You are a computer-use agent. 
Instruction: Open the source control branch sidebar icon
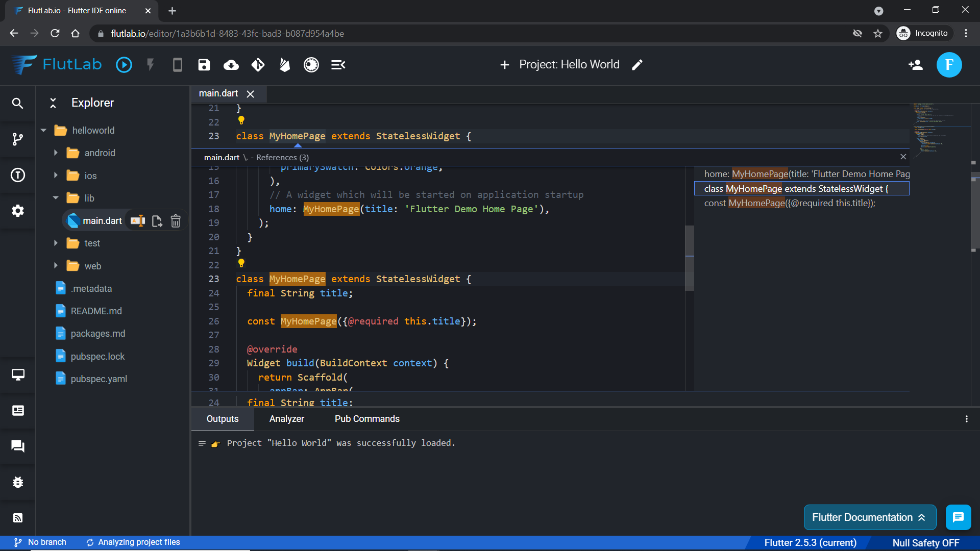[x=17, y=139]
